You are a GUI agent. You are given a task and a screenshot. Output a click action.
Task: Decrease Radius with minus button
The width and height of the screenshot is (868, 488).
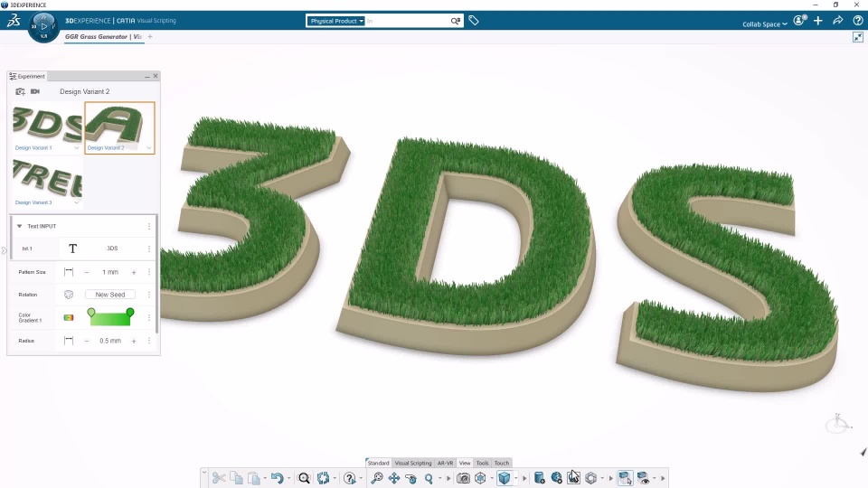click(x=87, y=341)
